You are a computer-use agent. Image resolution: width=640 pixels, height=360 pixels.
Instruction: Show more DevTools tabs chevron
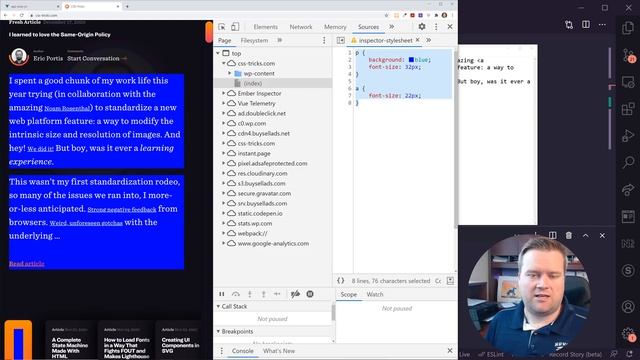click(x=392, y=27)
